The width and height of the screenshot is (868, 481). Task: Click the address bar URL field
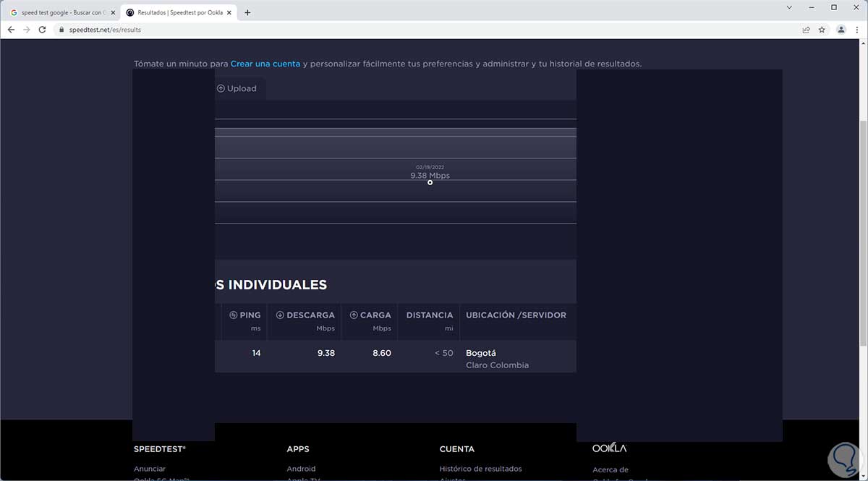click(x=427, y=30)
